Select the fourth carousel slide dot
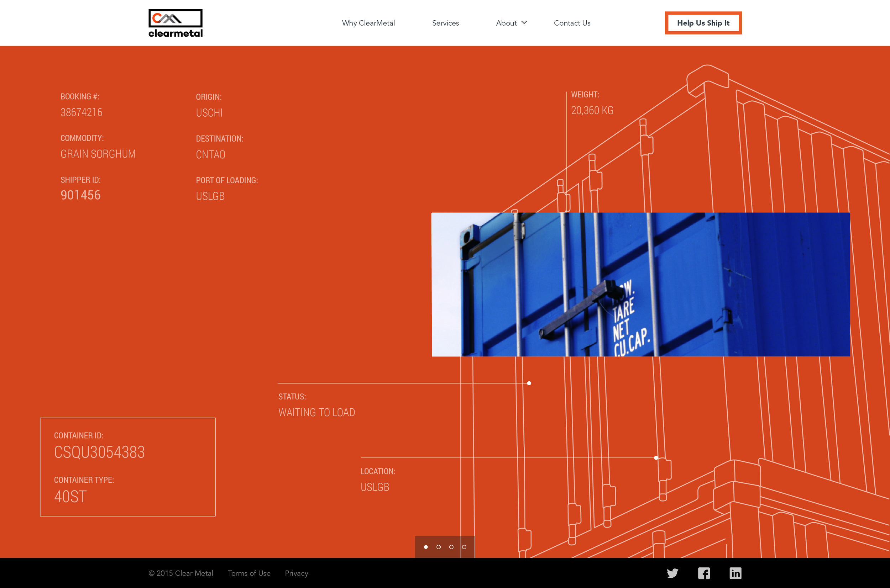 pos(464,547)
